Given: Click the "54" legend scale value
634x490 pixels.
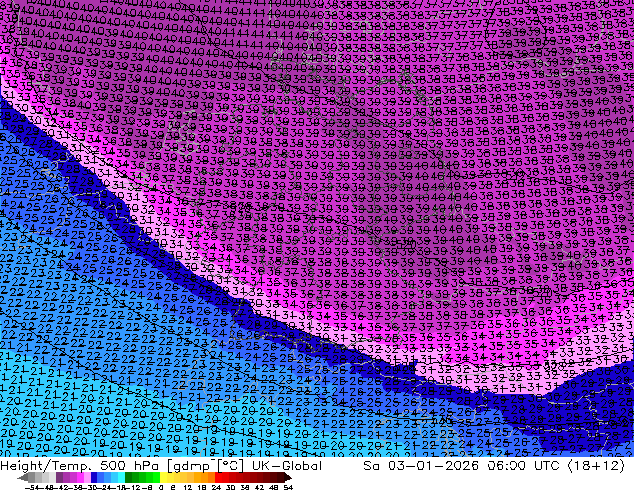Looking at the screenshot, I should (x=288, y=487).
